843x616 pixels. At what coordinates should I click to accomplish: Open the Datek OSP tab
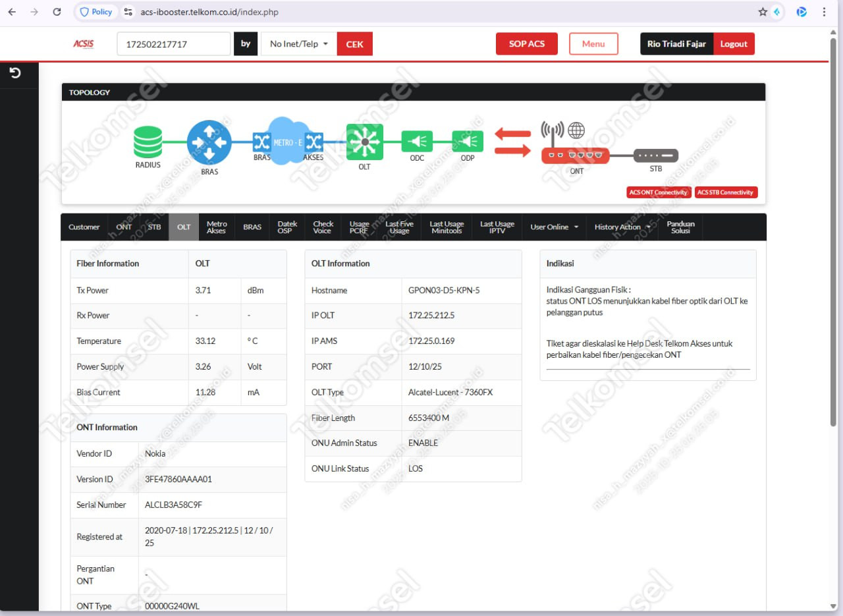click(287, 227)
